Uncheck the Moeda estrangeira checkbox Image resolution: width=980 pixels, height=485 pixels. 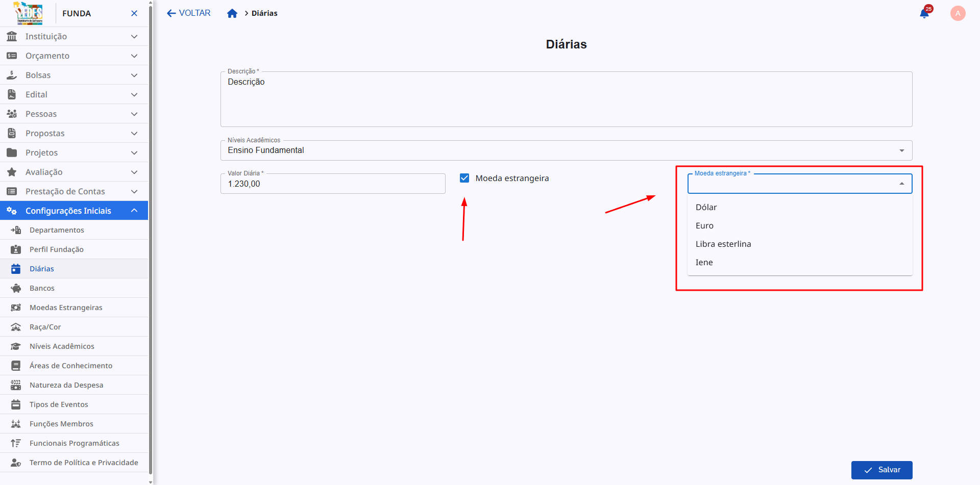pos(464,178)
